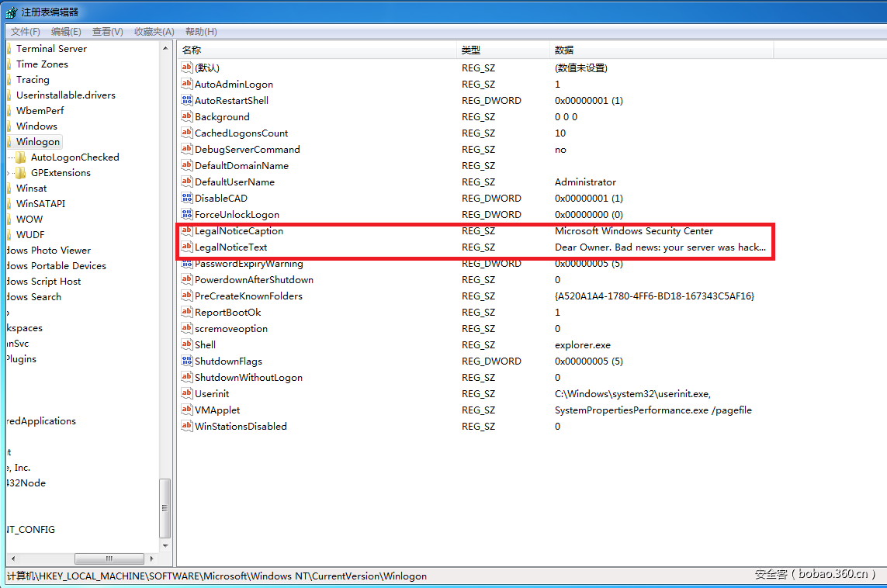Click the DefaultDomainName value icon
The height and width of the screenshot is (588, 887).
click(187, 165)
